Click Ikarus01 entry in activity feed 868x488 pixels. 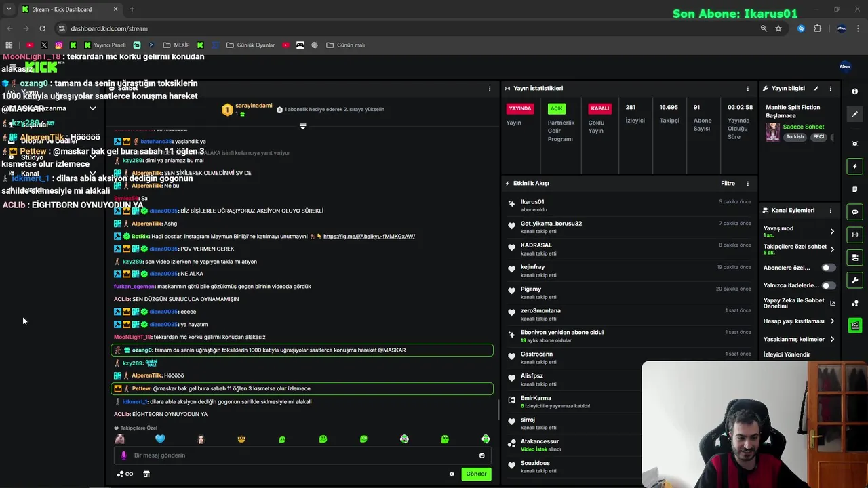click(x=629, y=205)
